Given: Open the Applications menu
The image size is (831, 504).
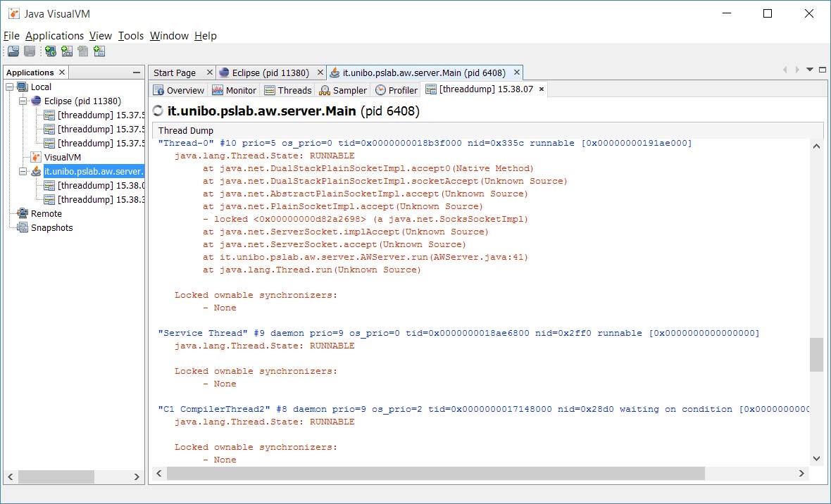Looking at the screenshot, I should (x=55, y=35).
